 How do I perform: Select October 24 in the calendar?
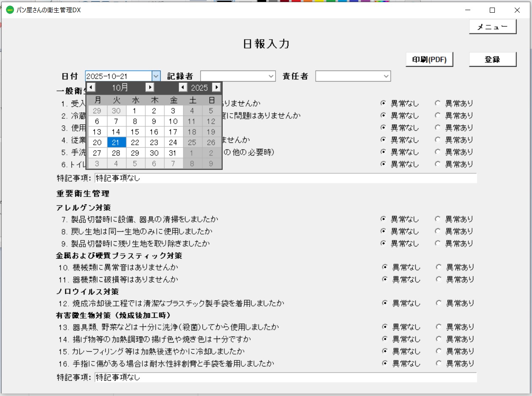(173, 142)
